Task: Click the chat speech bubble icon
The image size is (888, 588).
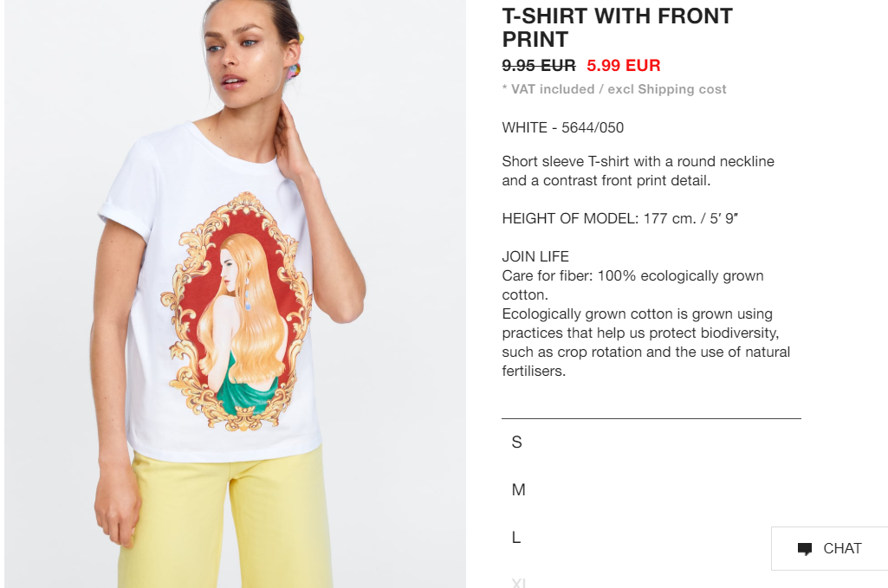Action: (x=804, y=549)
